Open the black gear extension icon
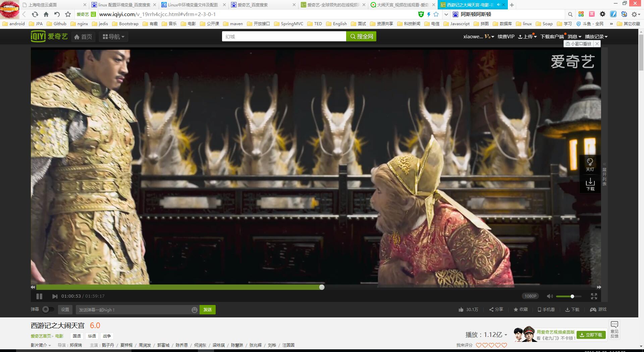This screenshot has height=352, width=644. [x=602, y=14]
